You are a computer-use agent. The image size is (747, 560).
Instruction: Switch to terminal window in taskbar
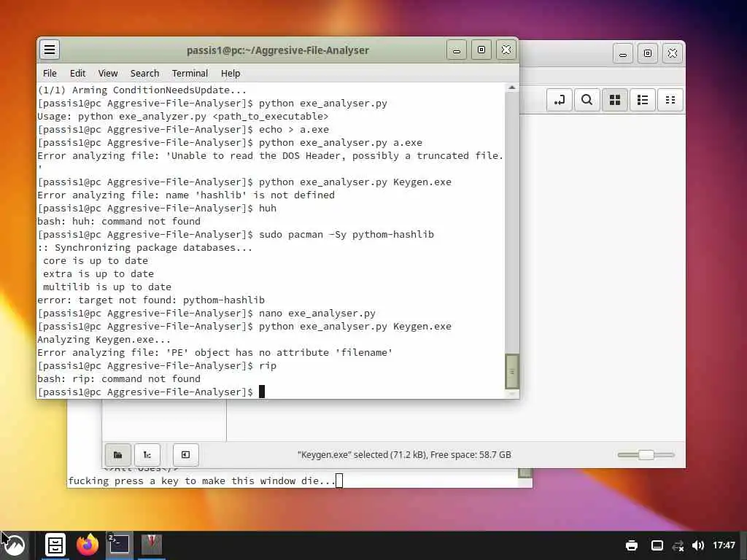pyautogui.click(x=119, y=545)
